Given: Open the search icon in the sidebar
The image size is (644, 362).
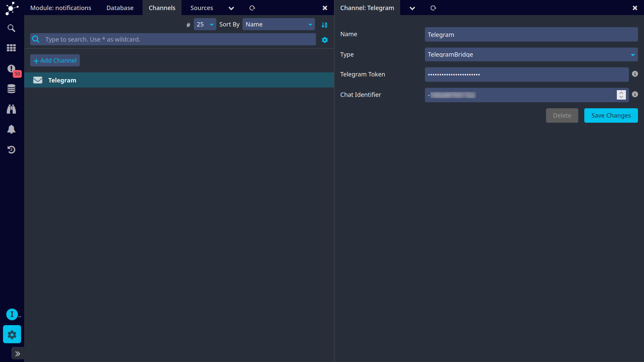Looking at the screenshot, I should click(11, 28).
